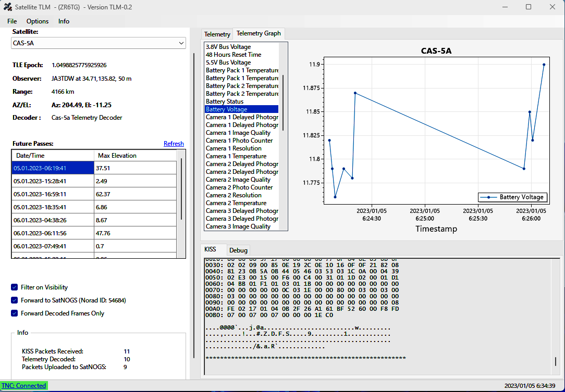This screenshot has height=392, width=565.
Task: Click the observer JA3TDW location text
Action: (92, 79)
